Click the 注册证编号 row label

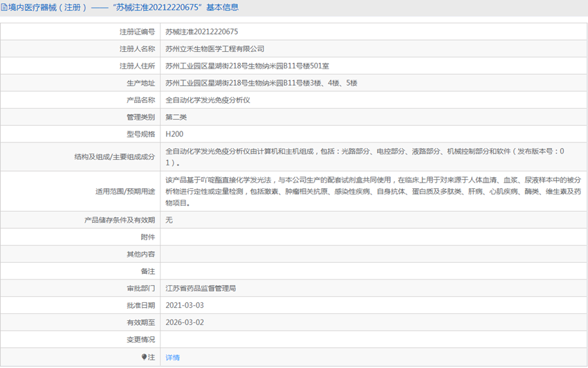(x=137, y=32)
